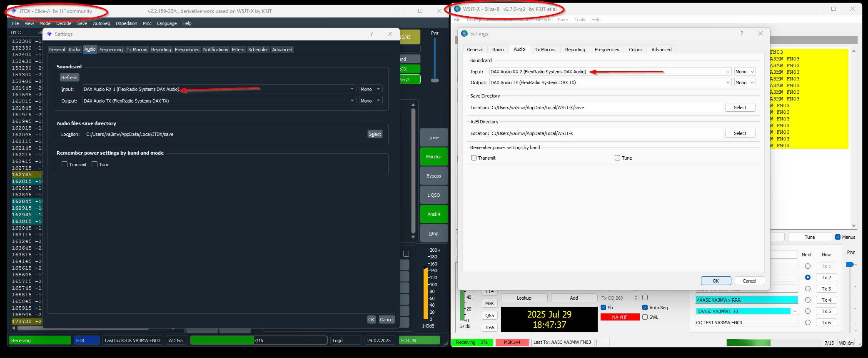Click the JTDX Stop button
Viewport: 868px width, 358px height.
[x=434, y=233]
